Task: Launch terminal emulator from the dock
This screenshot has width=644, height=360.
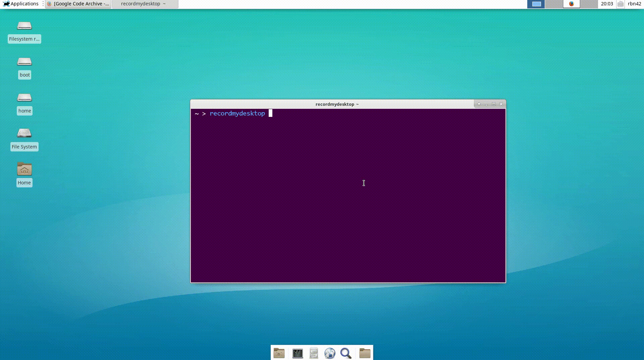Action: (298, 353)
